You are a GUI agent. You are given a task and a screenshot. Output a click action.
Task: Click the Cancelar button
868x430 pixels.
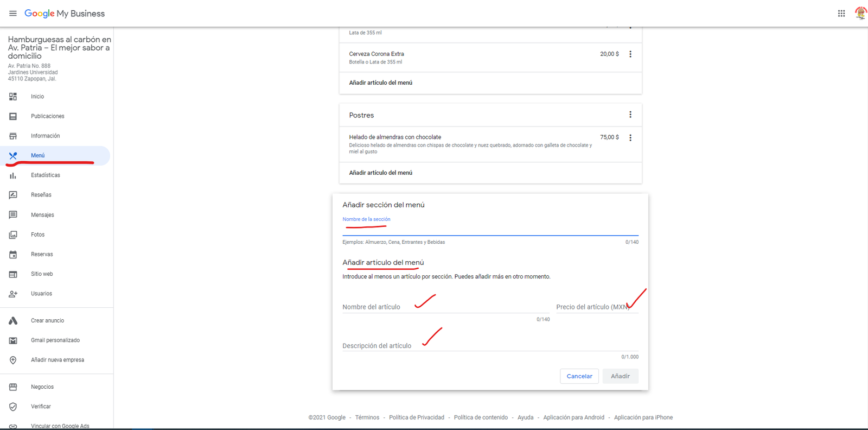coord(579,376)
